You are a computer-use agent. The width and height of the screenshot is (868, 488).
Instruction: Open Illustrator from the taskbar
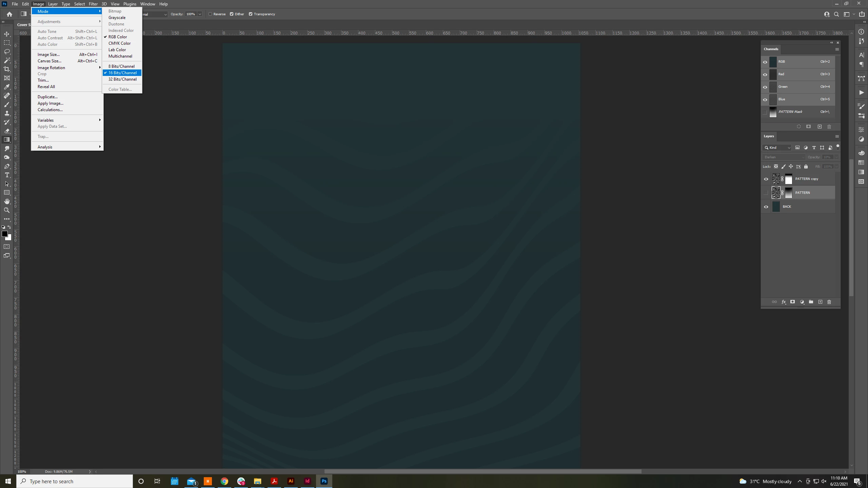coord(291,481)
